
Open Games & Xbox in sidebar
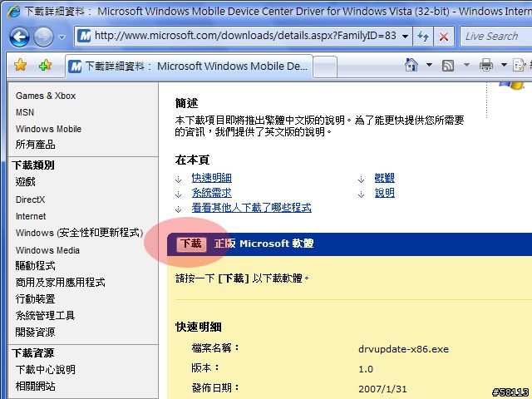tap(46, 96)
